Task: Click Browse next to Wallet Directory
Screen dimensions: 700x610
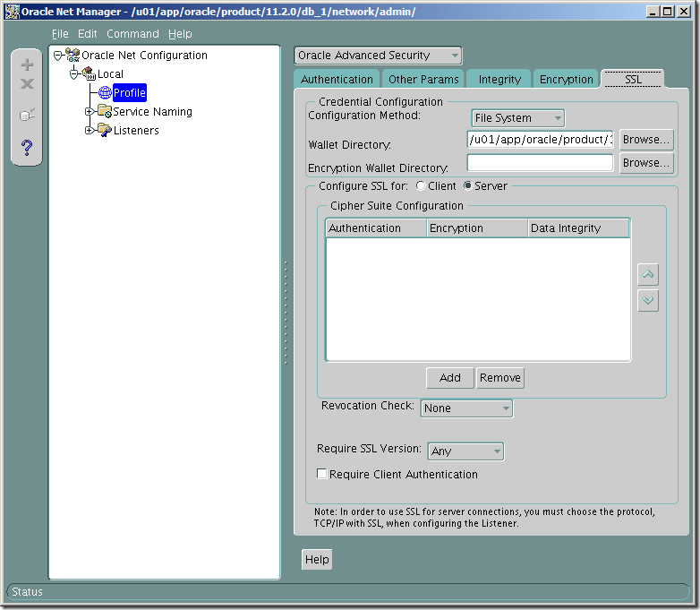Action: point(645,140)
